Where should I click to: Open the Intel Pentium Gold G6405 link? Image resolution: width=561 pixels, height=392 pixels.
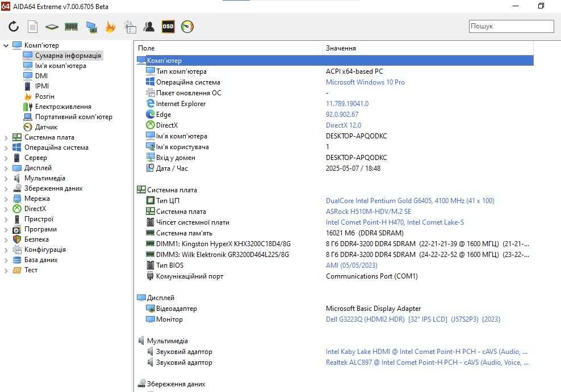coord(410,201)
